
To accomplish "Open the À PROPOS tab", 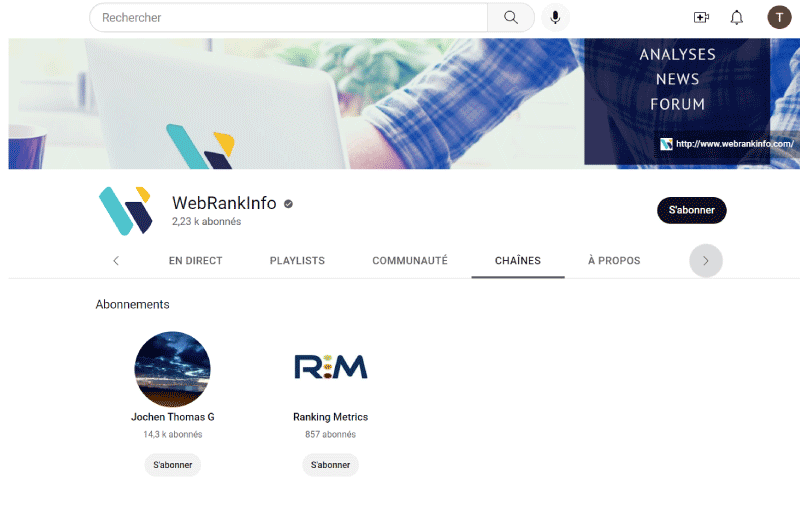I will click(x=614, y=261).
